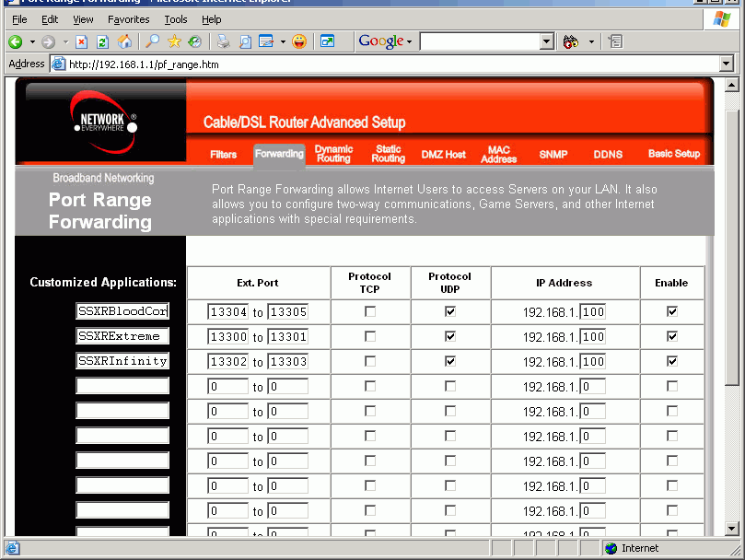Switch to the Filters tab
Viewport: 745px width, 560px height.
(223, 155)
